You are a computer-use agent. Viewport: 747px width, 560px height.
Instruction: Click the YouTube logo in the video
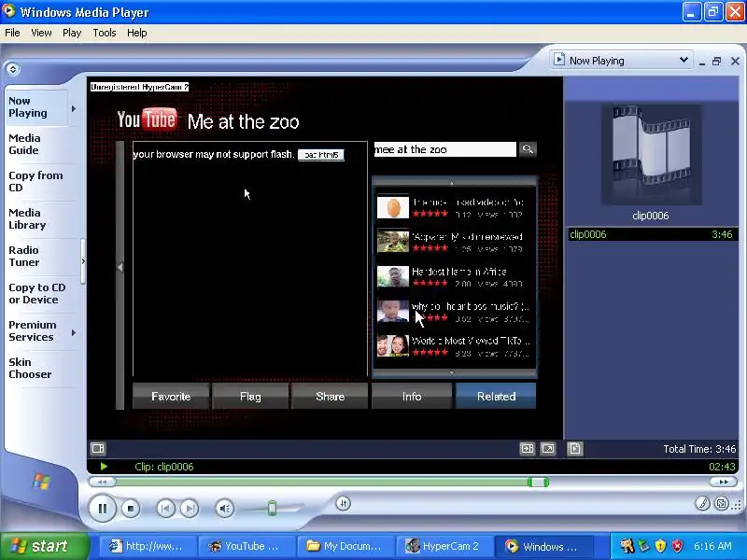pos(147,119)
